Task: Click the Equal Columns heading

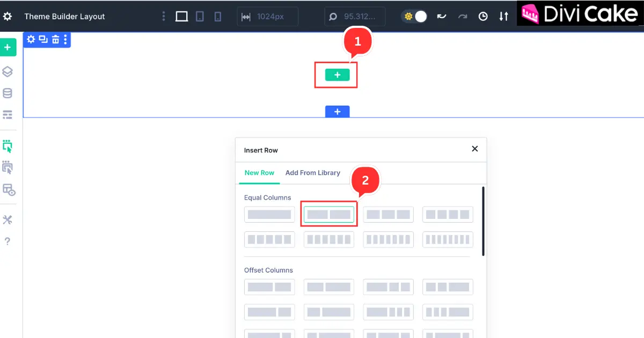Action: point(268,197)
